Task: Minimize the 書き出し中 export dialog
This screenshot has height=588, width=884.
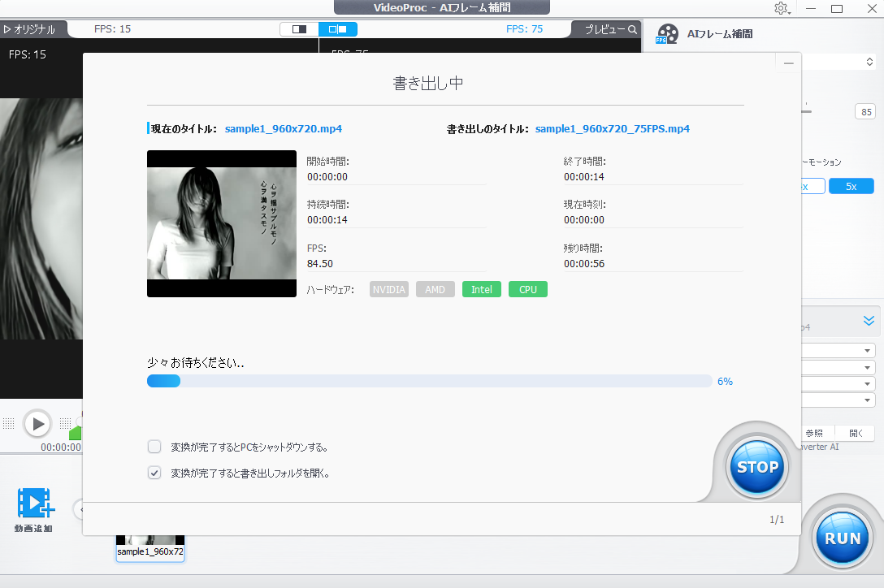Action: 788,63
